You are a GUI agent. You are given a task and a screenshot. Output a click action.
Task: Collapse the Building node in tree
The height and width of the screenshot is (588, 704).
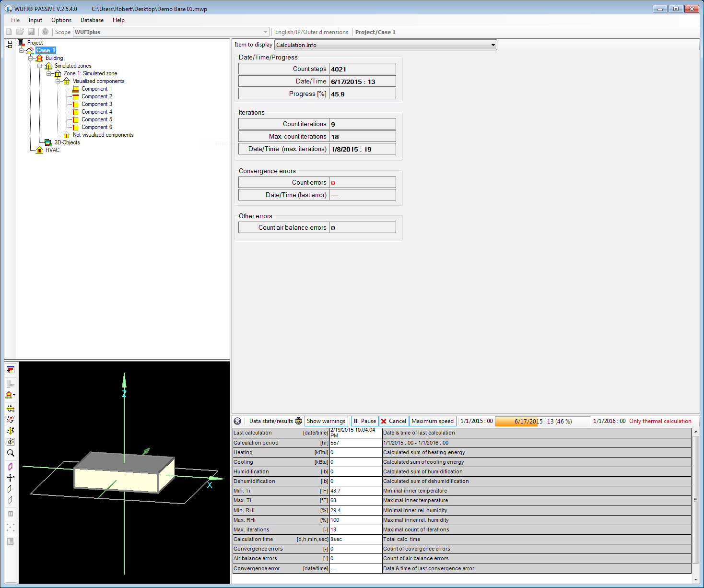pos(30,58)
